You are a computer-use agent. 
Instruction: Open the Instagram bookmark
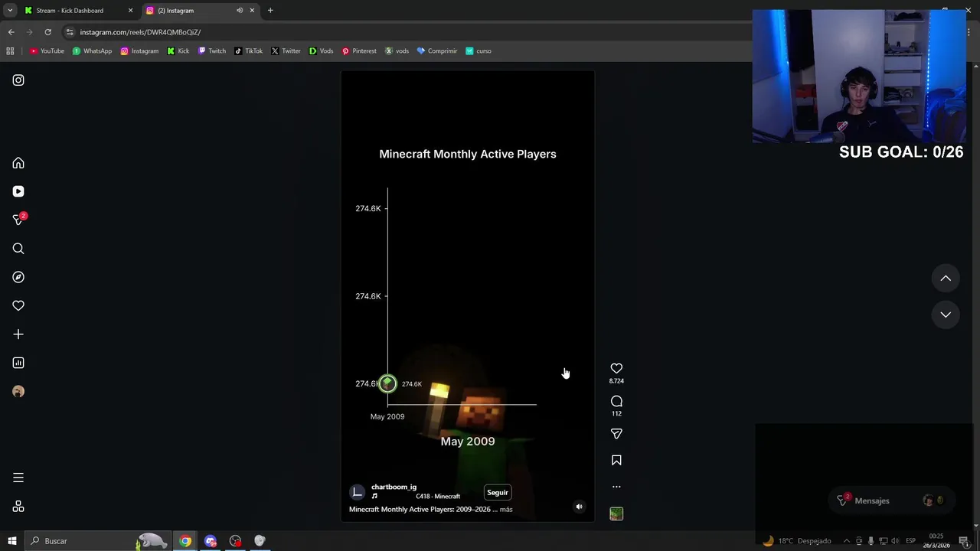(x=139, y=51)
